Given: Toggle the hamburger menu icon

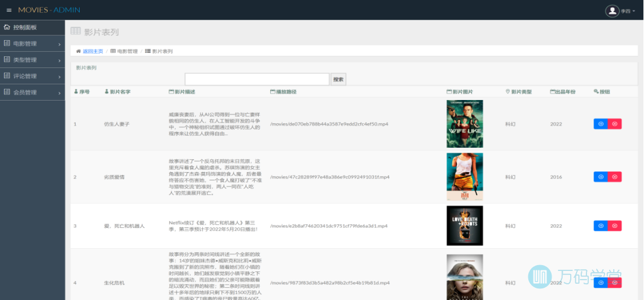Looking at the screenshot, I should (x=9, y=10).
